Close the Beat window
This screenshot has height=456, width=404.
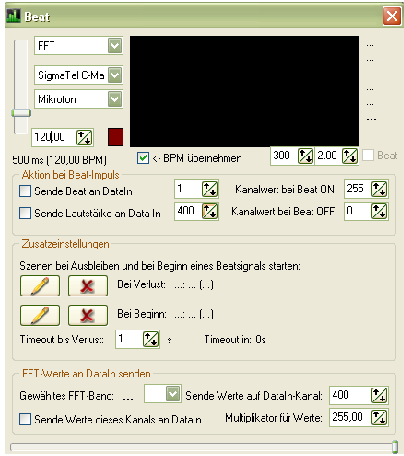(392, 16)
